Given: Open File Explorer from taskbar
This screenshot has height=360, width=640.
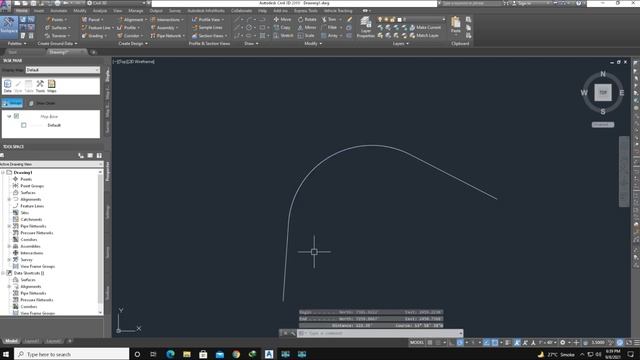Looking at the screenshot, I should click(x=187, y=354).
